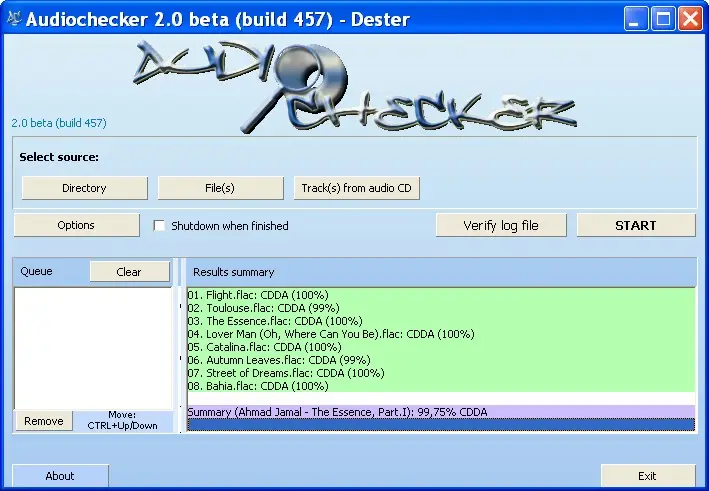Select result row 06. Autumn Leaves.flac
The height and width of the screenshot is (491, 709).
tap(441, 360)
